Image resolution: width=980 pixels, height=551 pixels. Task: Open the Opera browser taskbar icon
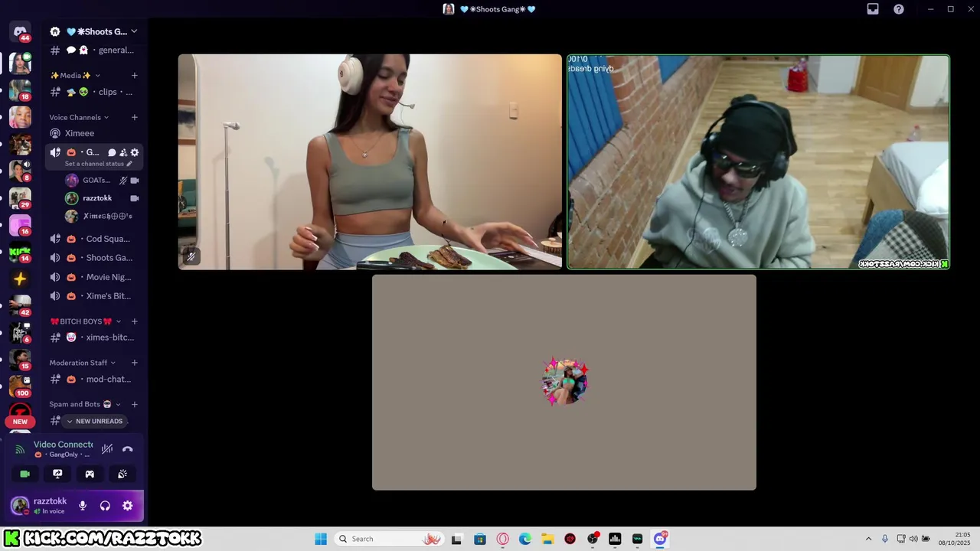503,539
